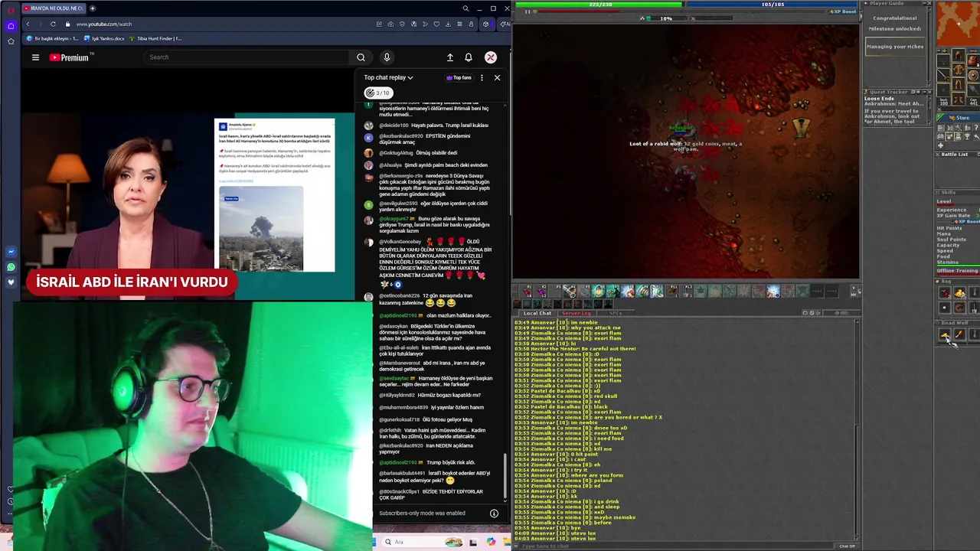Click Opera sidebar home icon
Image resolution: width=980 pixels, height=551 pixels.
pos(11,25)
